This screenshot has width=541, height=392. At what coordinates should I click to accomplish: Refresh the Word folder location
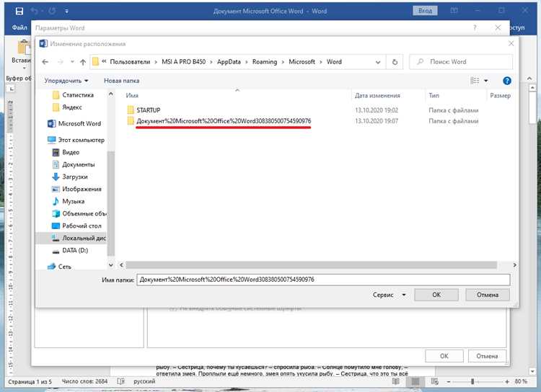tap(395, 62)
